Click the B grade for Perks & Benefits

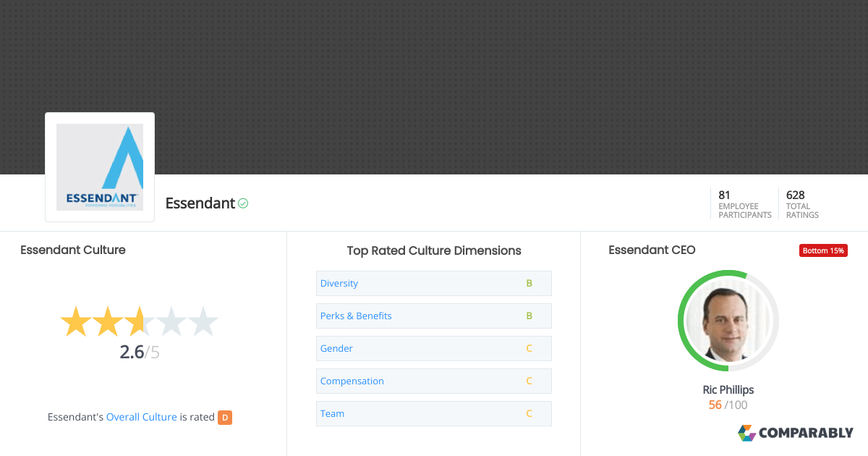(x=529, y=316)
